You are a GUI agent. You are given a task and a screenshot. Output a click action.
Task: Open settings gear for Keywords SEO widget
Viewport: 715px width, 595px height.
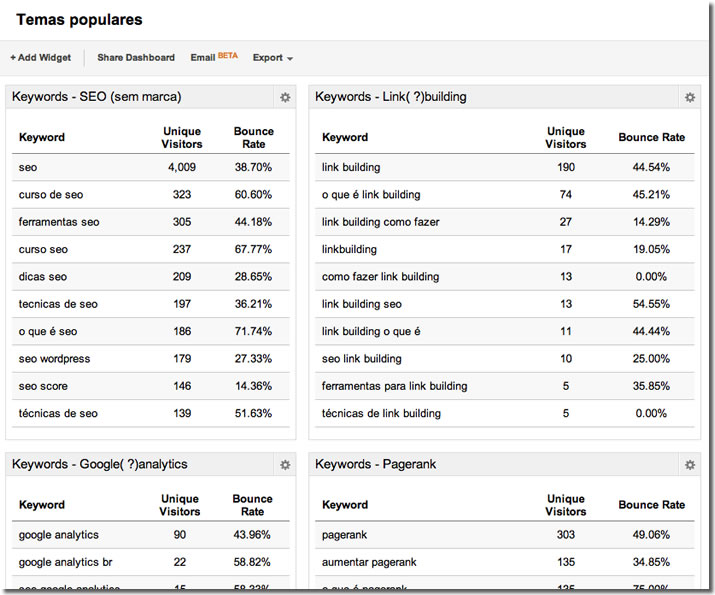(x=285, y=98)
